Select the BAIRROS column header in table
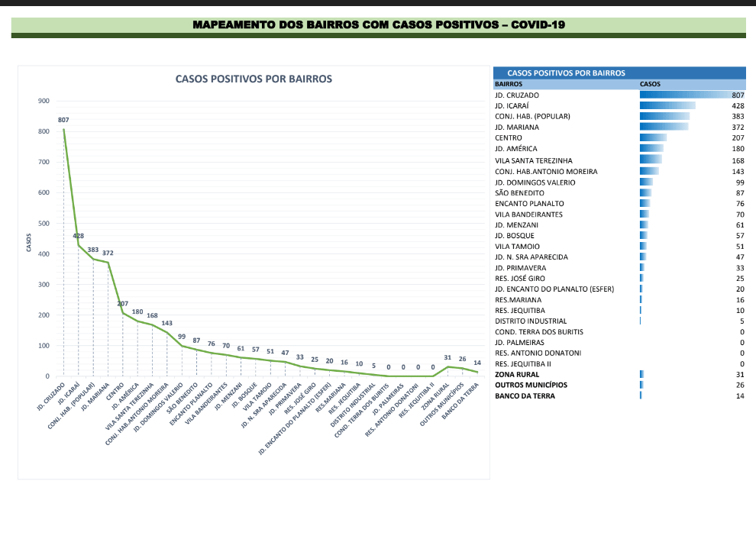 [x=509, y=83]
